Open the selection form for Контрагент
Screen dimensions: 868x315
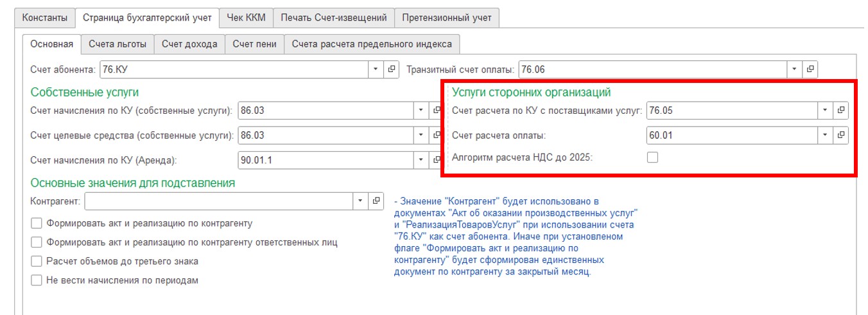[377, 201]
